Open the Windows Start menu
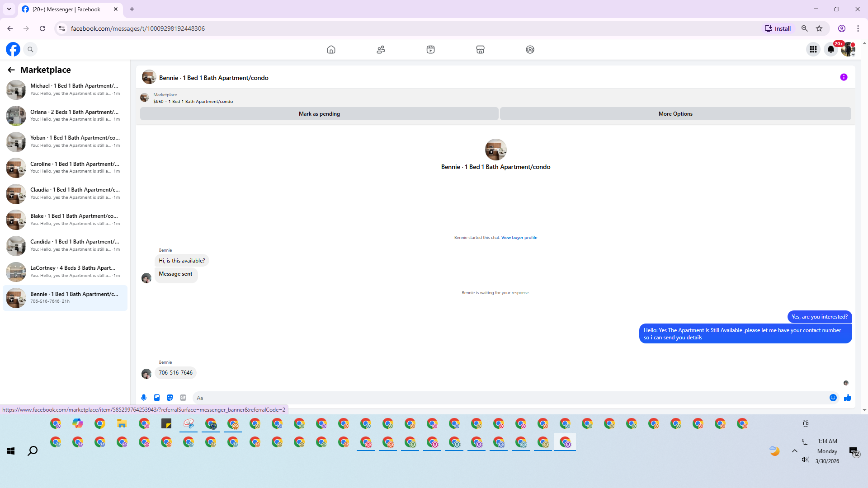The width and height of the screenshot is (868, 488). (11, 451)
